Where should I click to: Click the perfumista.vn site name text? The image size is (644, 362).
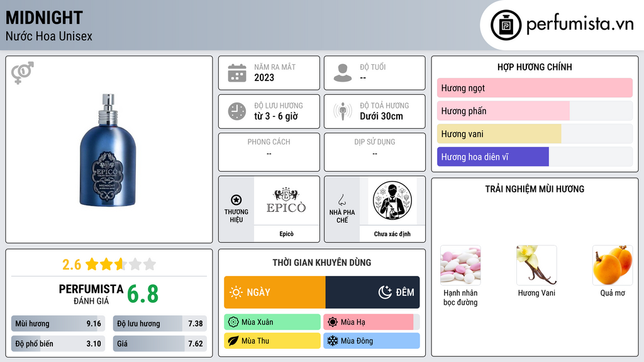(x=580, y=25)
